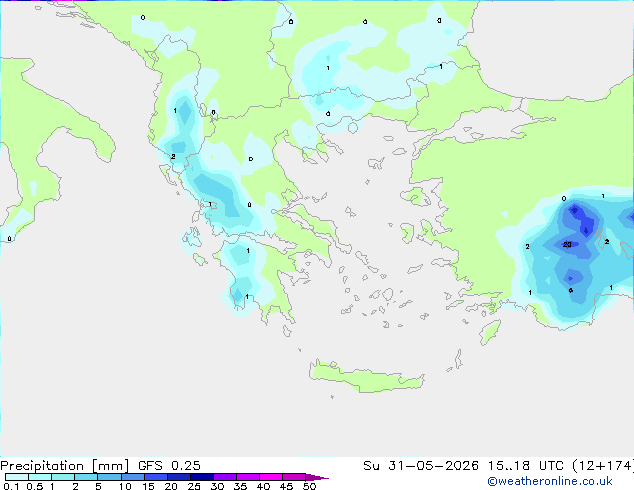Viewport: 634px width, 490px height.
Task: Click the 45–50 mm legend swatch
Action: click(x=294, y=477)
